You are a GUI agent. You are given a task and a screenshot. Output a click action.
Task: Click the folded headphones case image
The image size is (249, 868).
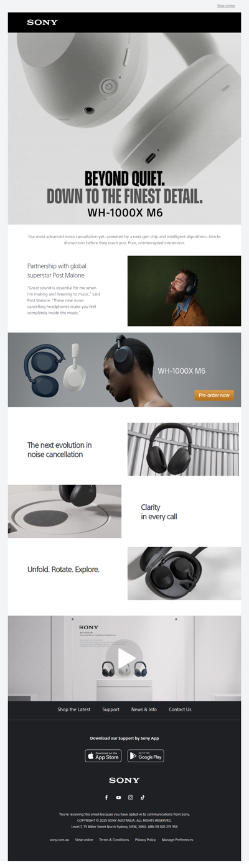[184, 573]
